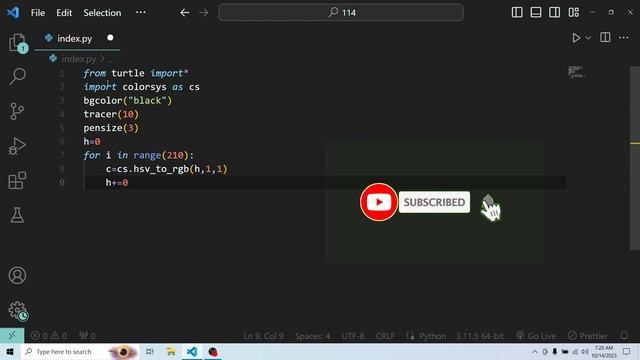Open the Selection menu
Viewport: 640px width, 360px height.
[102, 13]
